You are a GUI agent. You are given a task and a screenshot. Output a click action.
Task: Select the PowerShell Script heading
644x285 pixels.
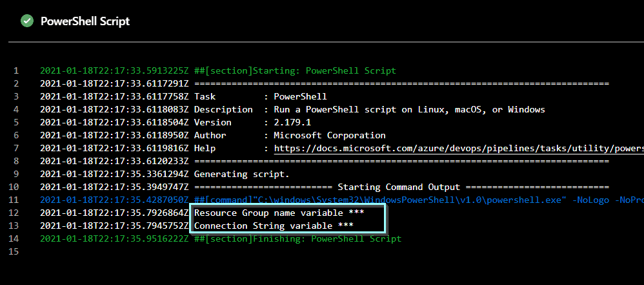(x=85, y=21)
